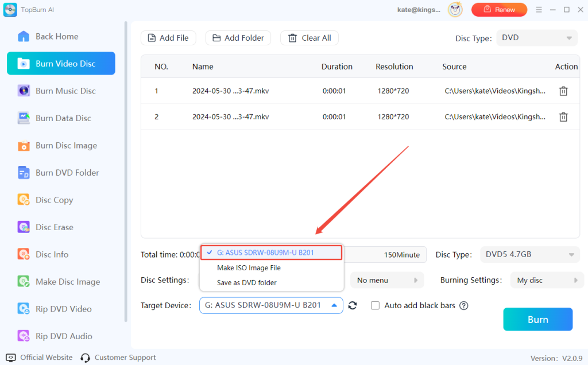Select Save as DVD folder option
This screenshot has width=588, height=365.
coord(246,282)
